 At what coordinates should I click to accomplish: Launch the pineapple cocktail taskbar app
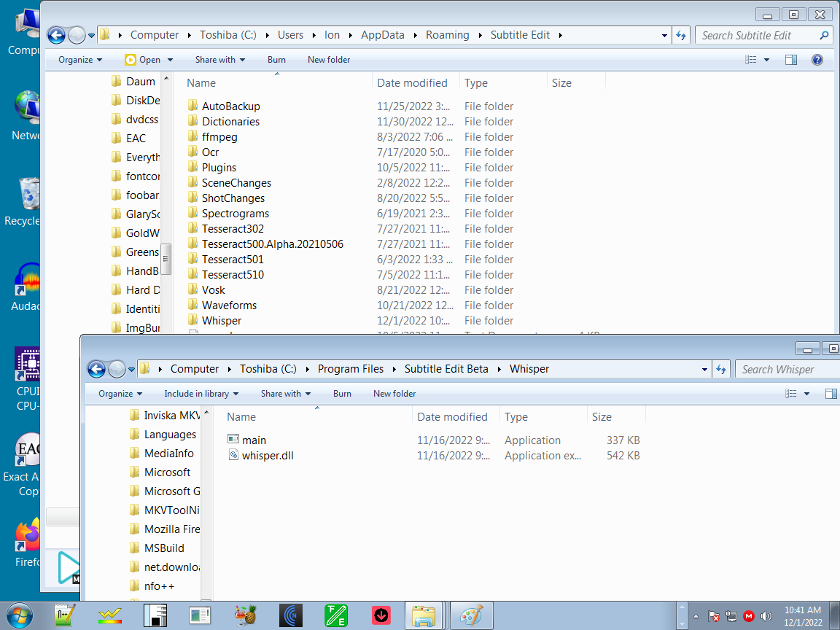click(x=245, y=615)
